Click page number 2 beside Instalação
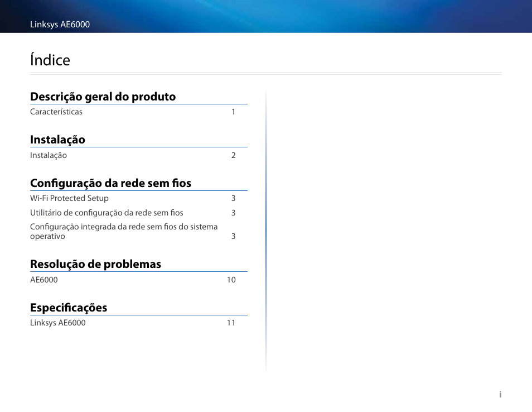 pyautogui.click(x=234, y=155)
